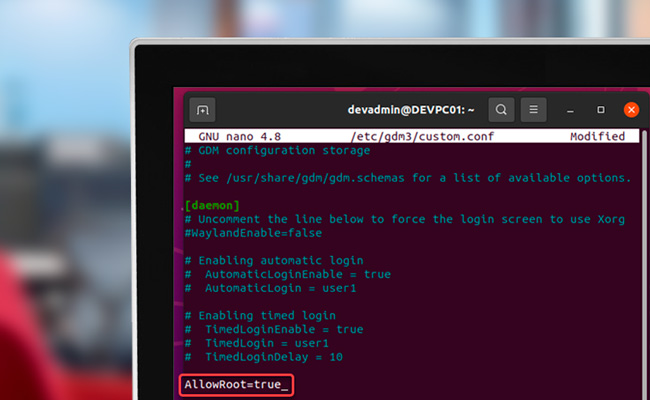Image resolution: width=650 pixels, height=400 pixels.
Task: Maximize the devadmin terminal window
Action: click(601, 110)
